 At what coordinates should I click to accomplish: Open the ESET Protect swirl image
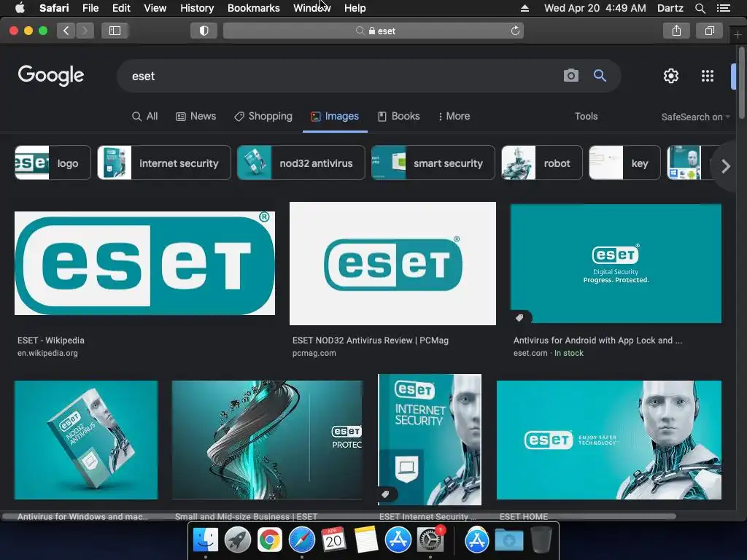point(267,440)
